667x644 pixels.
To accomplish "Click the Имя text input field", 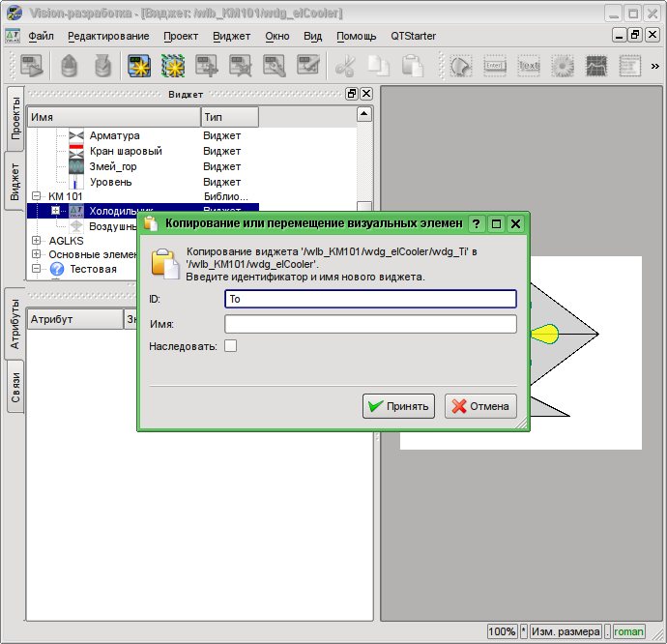I will [x=370, y=324].
